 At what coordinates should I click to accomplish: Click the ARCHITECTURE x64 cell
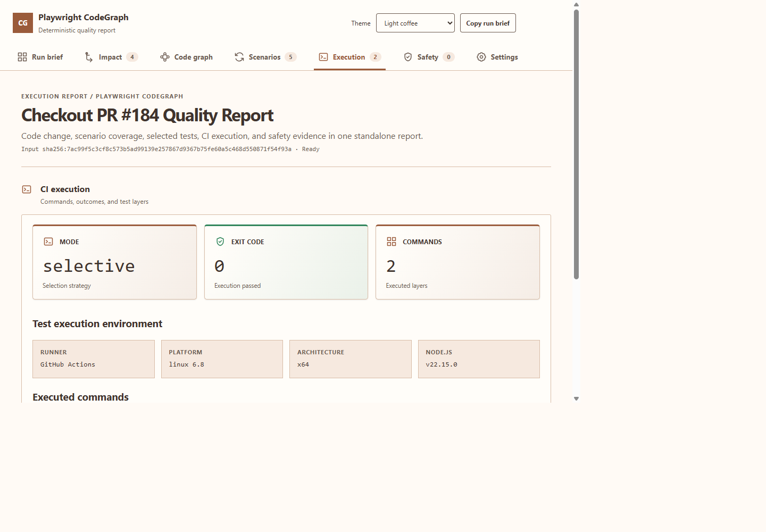tap(351, 359)
